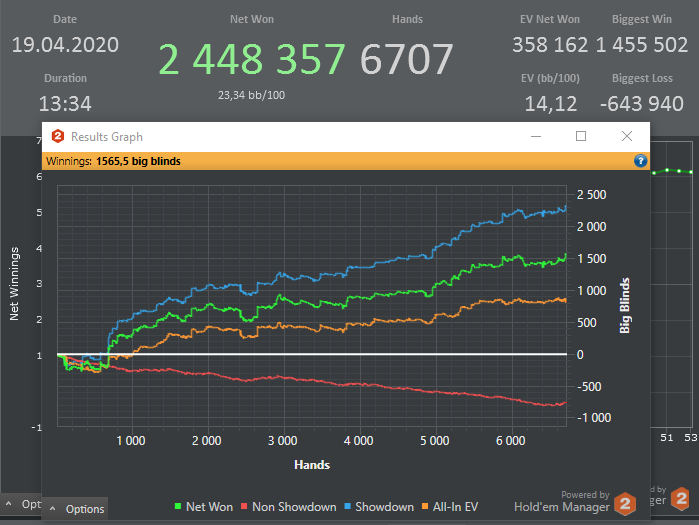
Task: Click the green Net Won color square
Action: pos(178,506)
